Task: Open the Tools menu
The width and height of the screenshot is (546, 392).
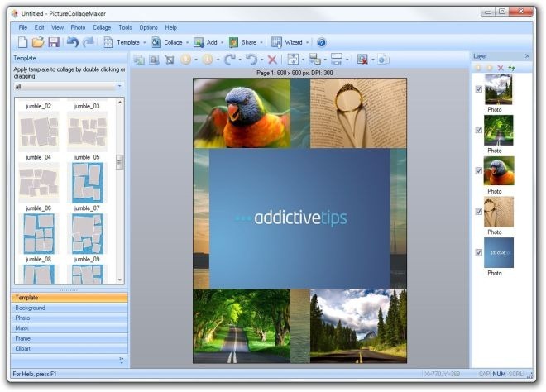Action: click(x=125, y=27)
